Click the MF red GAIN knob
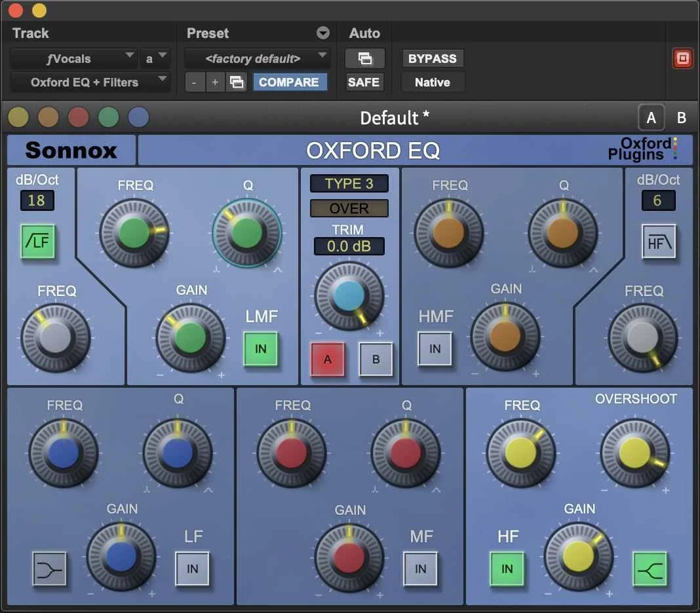The width and height of the screenshot is (700, 613). pos(349,558)
